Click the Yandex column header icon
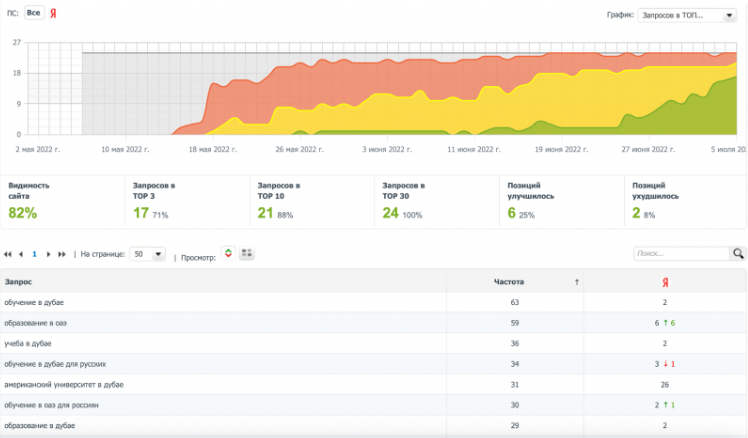Screen dimensions: 748x438 (664, 282)
